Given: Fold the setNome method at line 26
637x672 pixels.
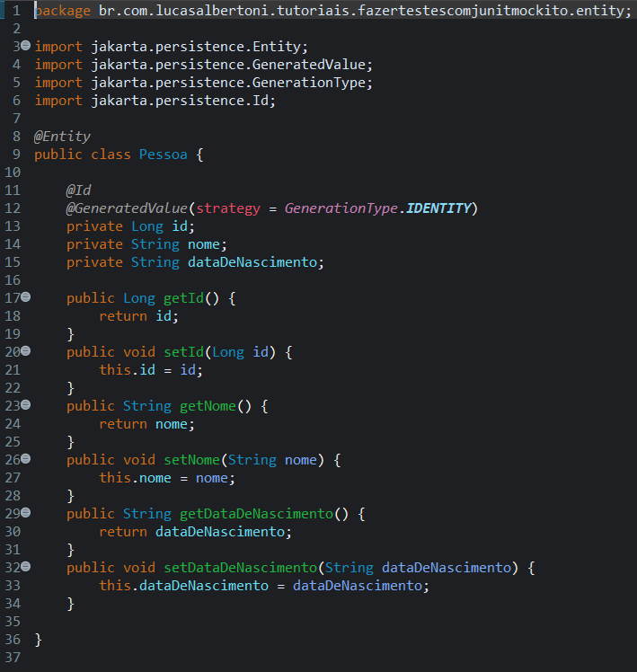Looking at the screenshot, I should tap(25, 459).
